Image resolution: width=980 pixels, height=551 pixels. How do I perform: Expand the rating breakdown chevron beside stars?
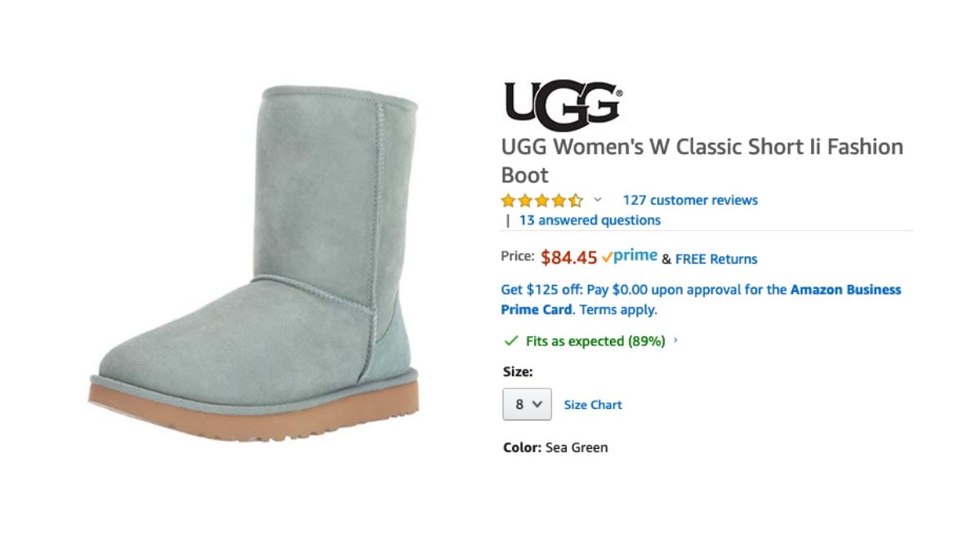[x=597, y=200]
